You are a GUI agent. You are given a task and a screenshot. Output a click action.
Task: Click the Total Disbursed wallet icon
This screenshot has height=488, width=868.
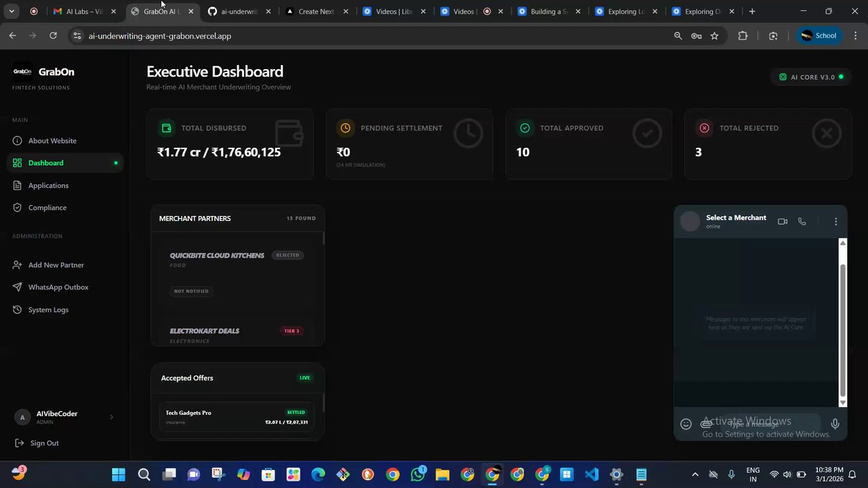click(166, 128)
